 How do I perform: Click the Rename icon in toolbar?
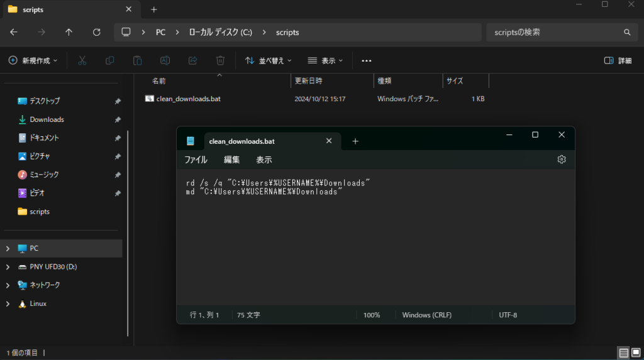coord(165,60)
